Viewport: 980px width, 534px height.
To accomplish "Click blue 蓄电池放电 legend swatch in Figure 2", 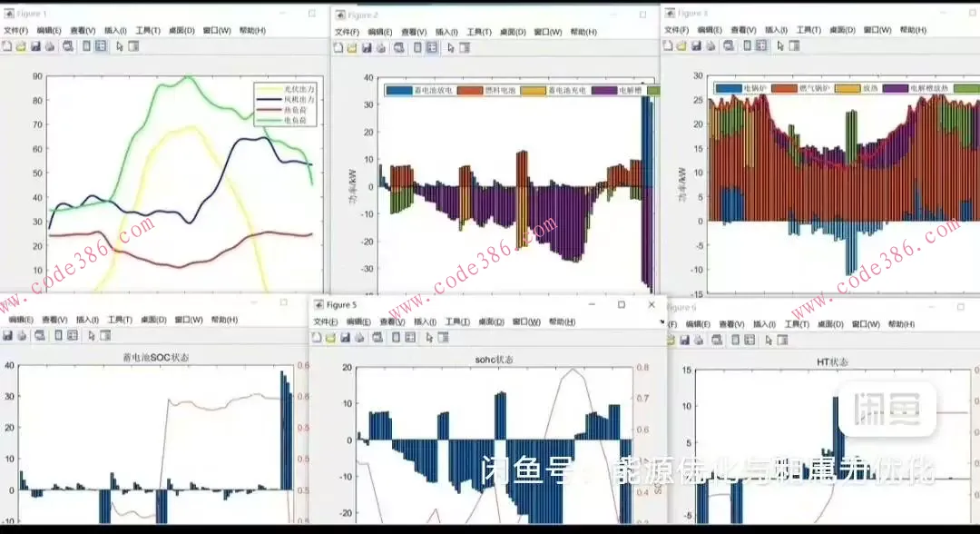I will click(x=398, y=90).
